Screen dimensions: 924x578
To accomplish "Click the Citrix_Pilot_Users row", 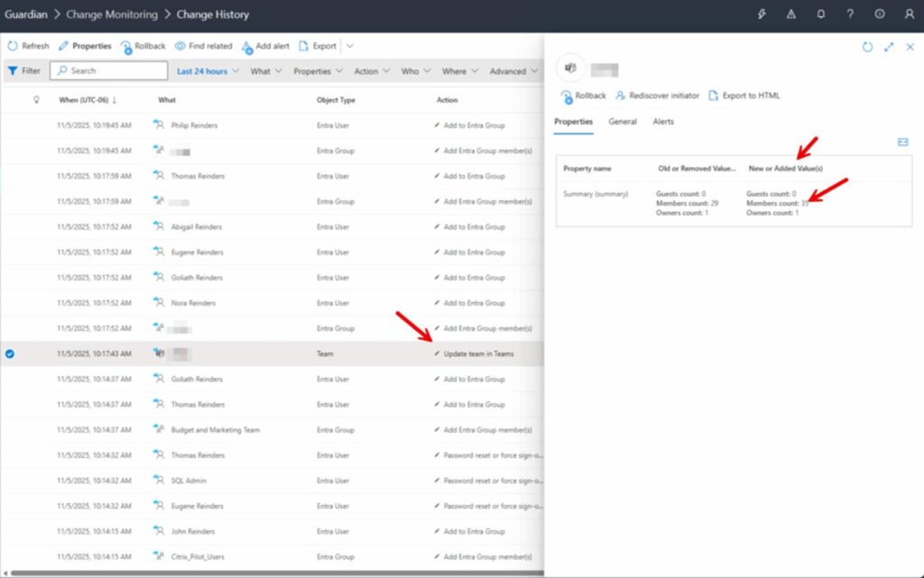I will pyautogui.click(x=273, y=556).
